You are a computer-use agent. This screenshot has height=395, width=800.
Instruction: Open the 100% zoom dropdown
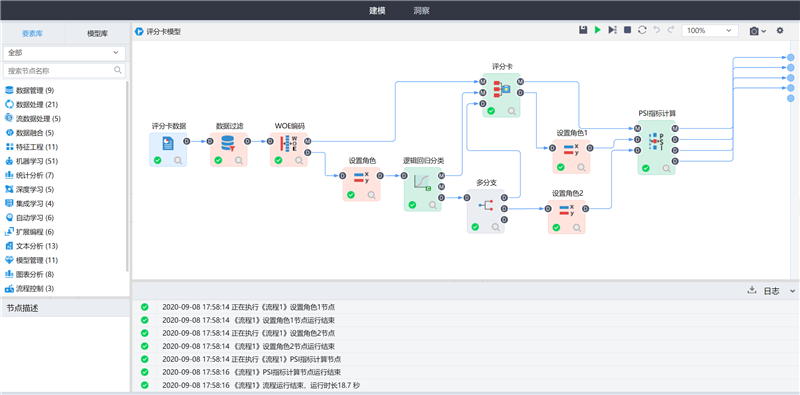710,31
